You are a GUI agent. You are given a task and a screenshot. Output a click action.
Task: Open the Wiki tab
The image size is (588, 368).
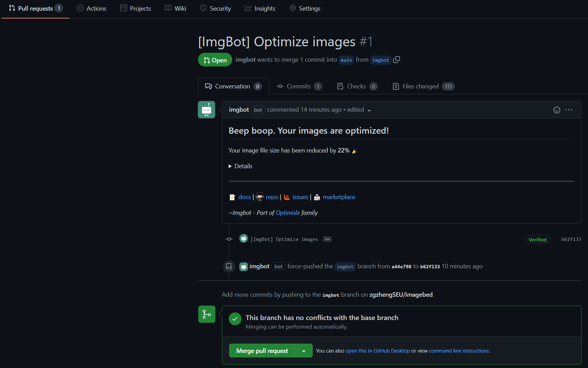175,8
